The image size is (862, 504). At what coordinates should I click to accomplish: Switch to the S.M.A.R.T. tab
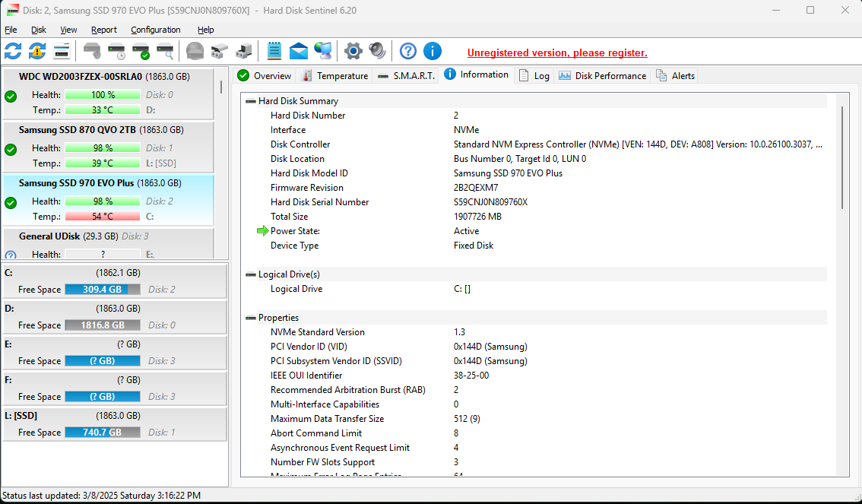tap(406, 76)
